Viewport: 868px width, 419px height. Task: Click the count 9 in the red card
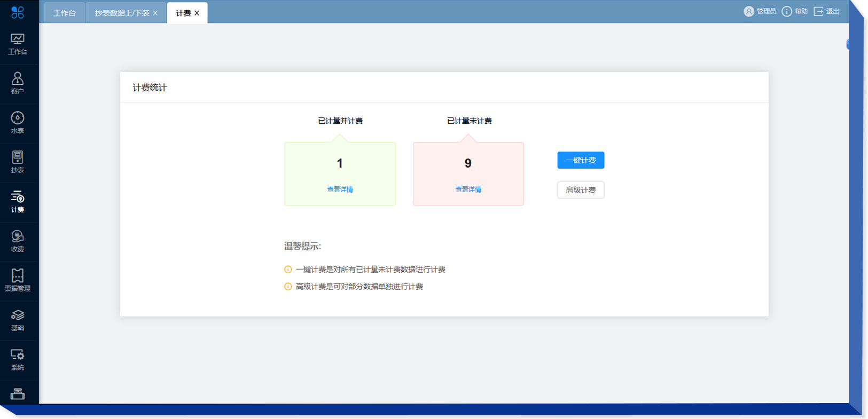coord(468,163)
